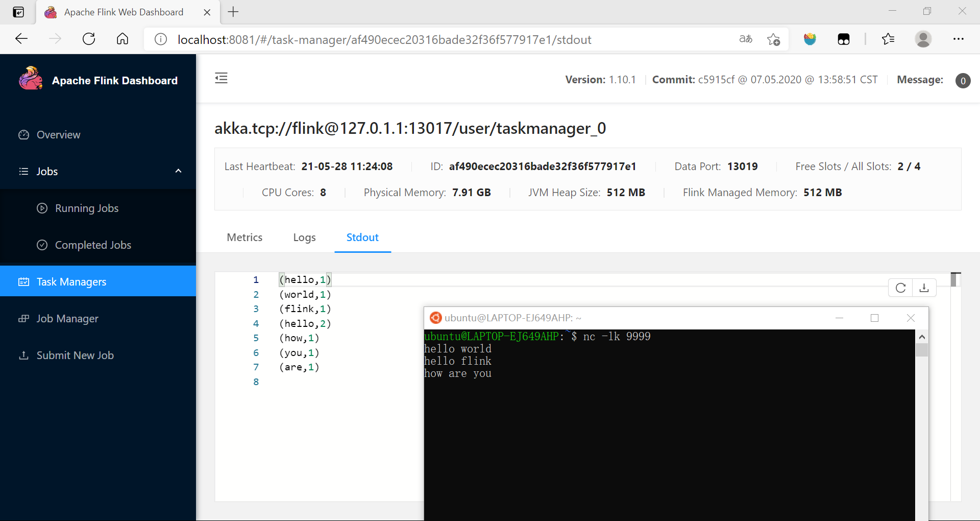Screen dimensions: 980x521
Task: Open the colorful shield extension icon
Action: [810, 39]
